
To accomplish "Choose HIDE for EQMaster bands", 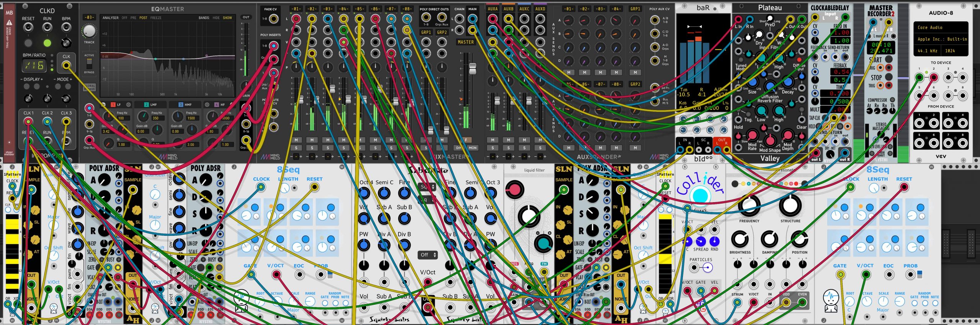I will tap(216, 18).
